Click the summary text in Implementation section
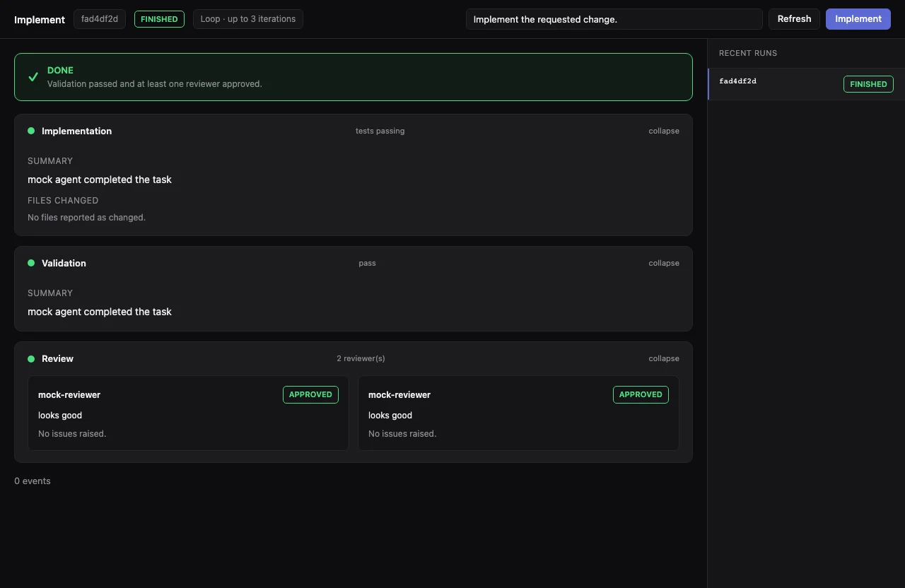 click(100, 180)
